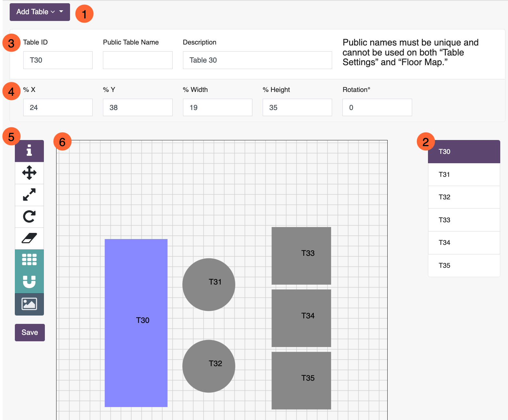Click the Description field containing Table 30
508x420 pixels.
(258, 60)
